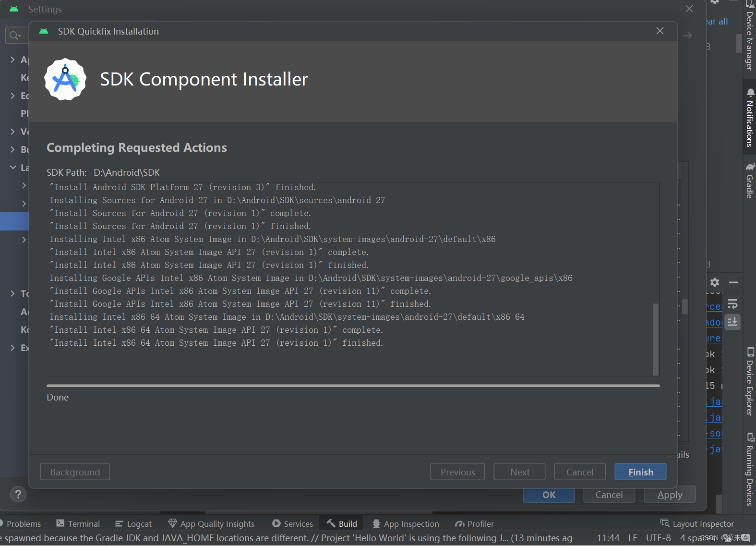Click the line:column 11:44 status indicator

coord(608,538)
